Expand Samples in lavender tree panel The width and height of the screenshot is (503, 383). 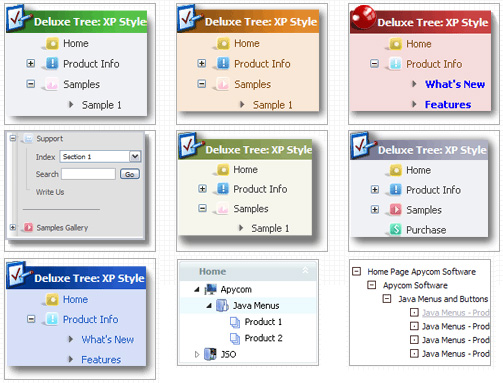[375, 210]
